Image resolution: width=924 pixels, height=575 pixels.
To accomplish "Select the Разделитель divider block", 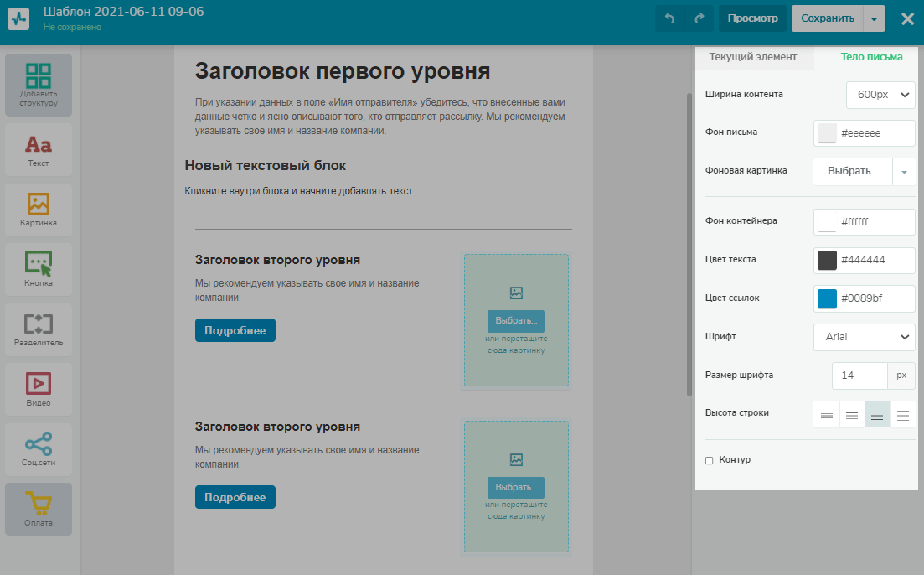I will [39, 330].
